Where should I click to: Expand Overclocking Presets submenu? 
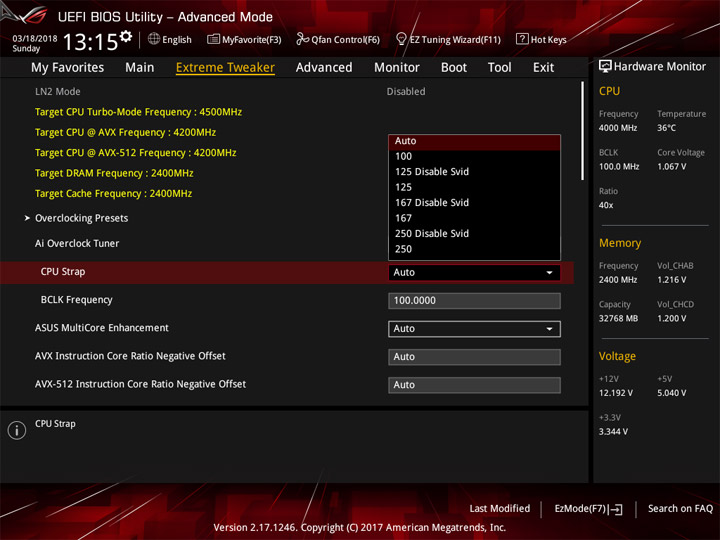(81, 218)
